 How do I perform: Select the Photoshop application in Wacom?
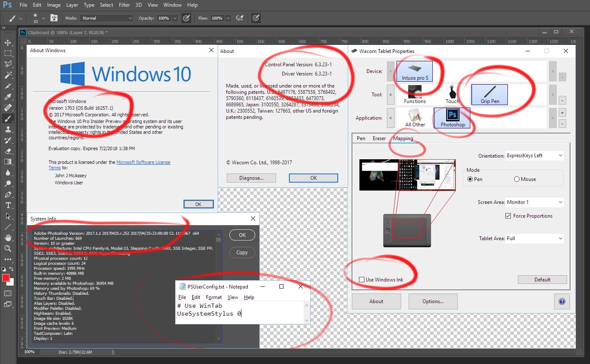click(x=452, y=118)
